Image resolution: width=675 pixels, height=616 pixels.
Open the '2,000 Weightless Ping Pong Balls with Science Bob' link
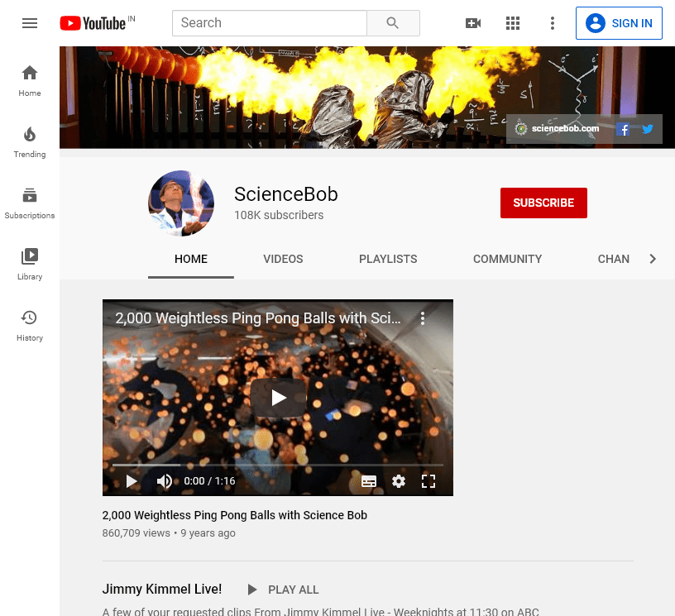click(x=235, y=515)
